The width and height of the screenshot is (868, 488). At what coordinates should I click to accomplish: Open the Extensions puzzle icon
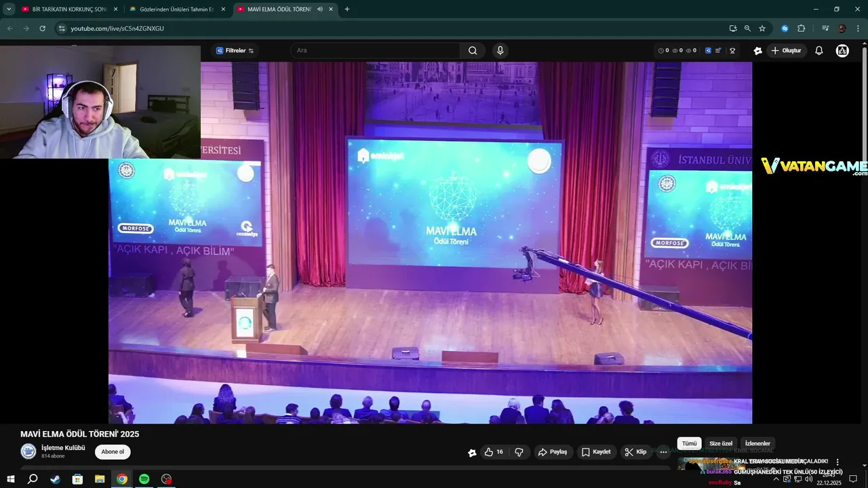[x=801, y=28]
